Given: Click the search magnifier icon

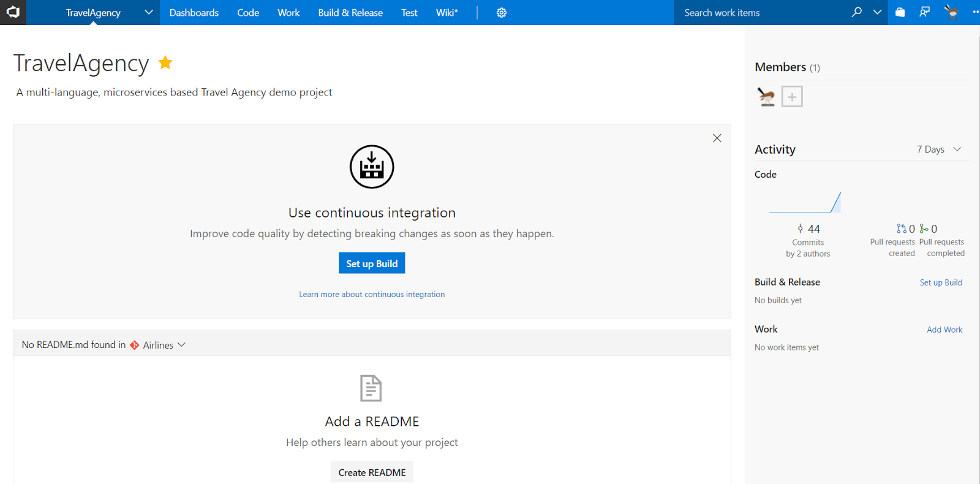Looking at the screenshot, I should [x=857, y=12].
